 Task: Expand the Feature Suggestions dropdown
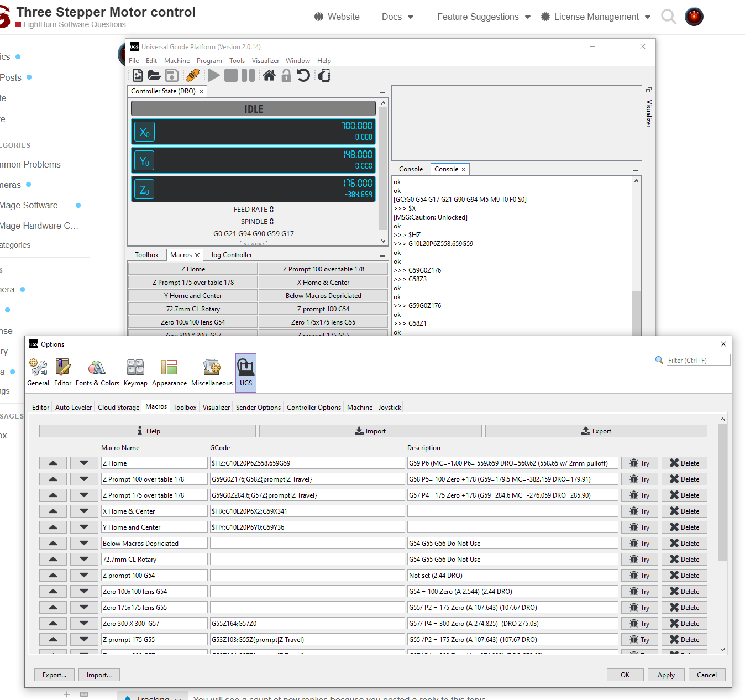pos(484,17)
